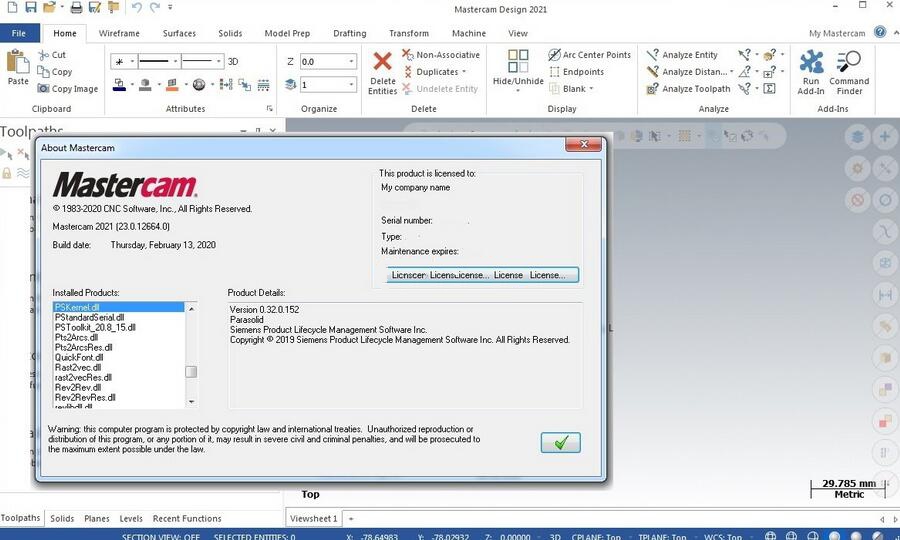Click the Redo arrow icon
The width and height of the screenshot is (900, 540).
click(x=154, y=7)
